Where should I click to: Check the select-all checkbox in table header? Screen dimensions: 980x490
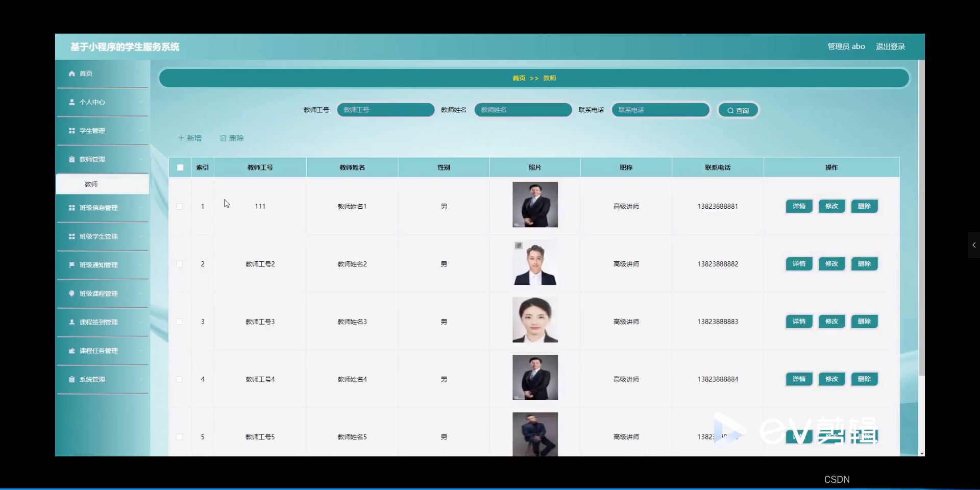pos(180,167)
